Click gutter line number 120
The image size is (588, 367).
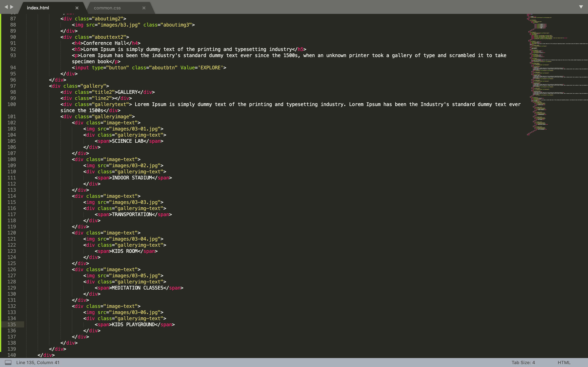pos(12,233)
